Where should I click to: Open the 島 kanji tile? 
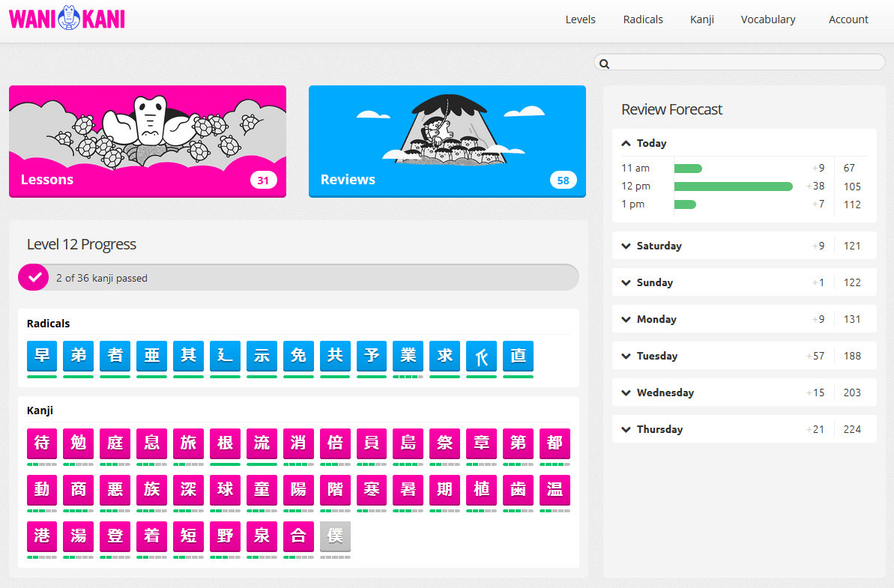tap(408, 443)
